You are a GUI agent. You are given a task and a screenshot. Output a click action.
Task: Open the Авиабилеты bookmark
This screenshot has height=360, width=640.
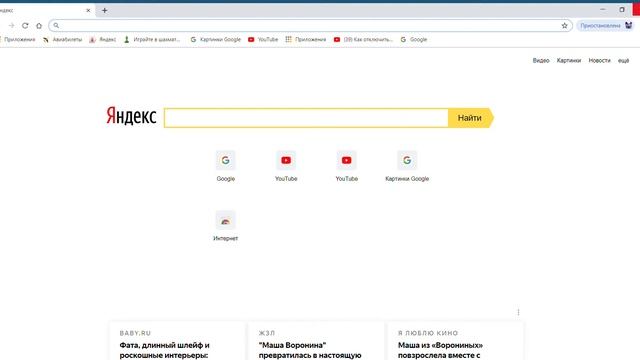[62, 40]
